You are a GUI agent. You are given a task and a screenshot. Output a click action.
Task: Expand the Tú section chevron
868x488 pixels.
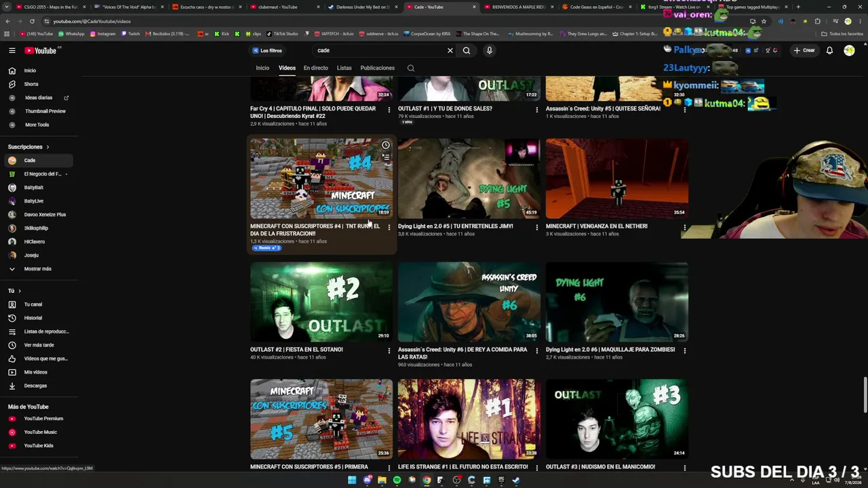click(x=19, y=291)
